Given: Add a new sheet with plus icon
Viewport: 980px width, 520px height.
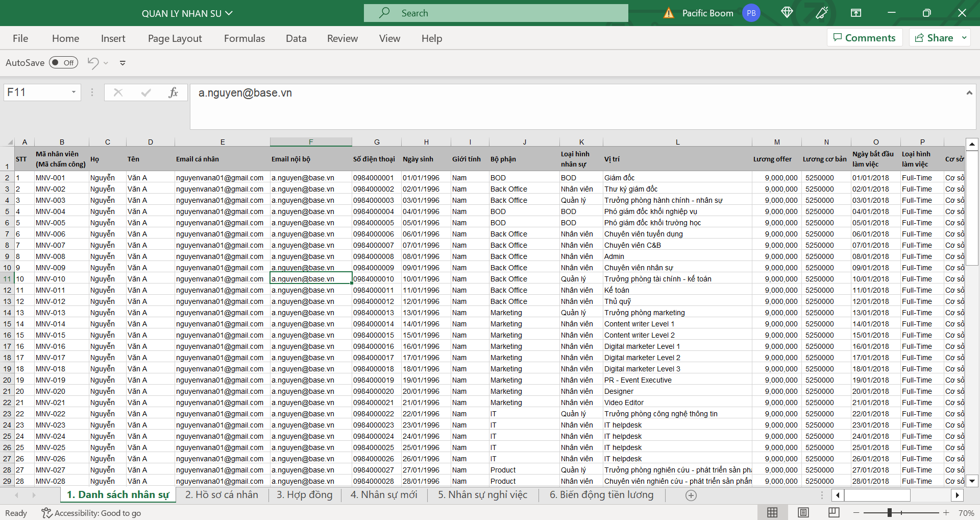Looking at the screenshot, I should (x=691, y=495).
